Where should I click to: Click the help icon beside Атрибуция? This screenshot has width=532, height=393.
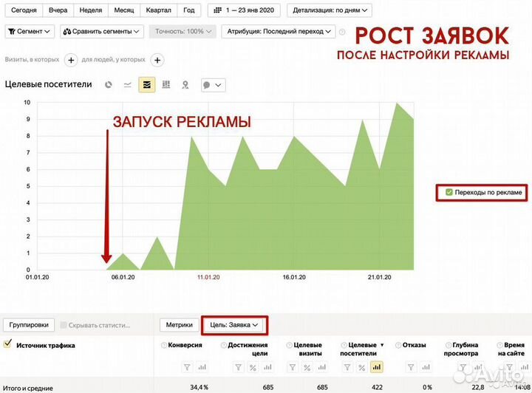[x=342, y=32]
